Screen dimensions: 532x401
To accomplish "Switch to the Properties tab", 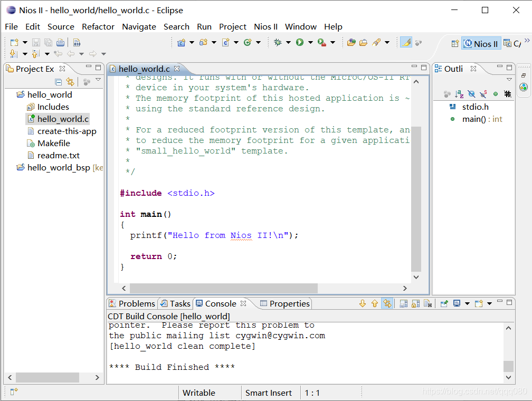I will click(286, 303).
